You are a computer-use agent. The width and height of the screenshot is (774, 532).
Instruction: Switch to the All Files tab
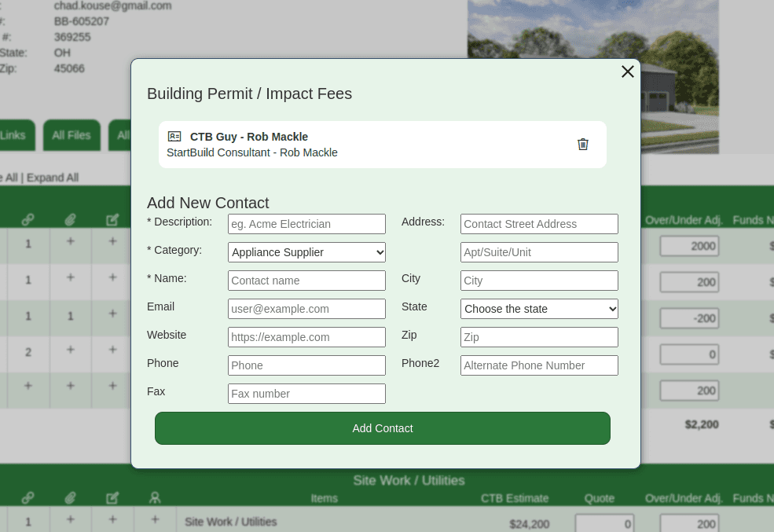click(72, 135)
